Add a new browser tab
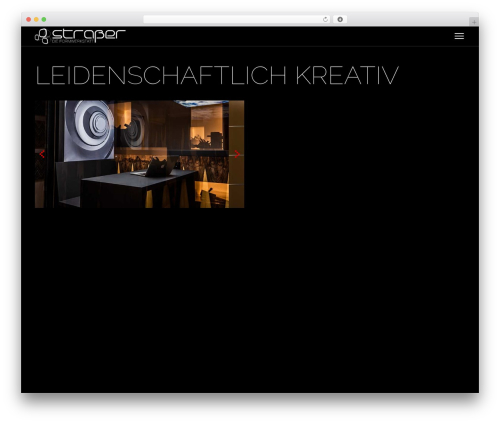Image resolution: width=500 pixels, height=423 pixels. (474, 22)
